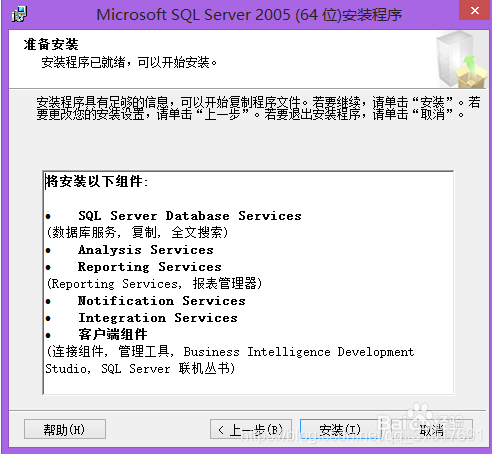Select the 'SQL Server Database Services' line
Image resolution: width=492 pixels, height=454 pixels.
pos(190,216)
